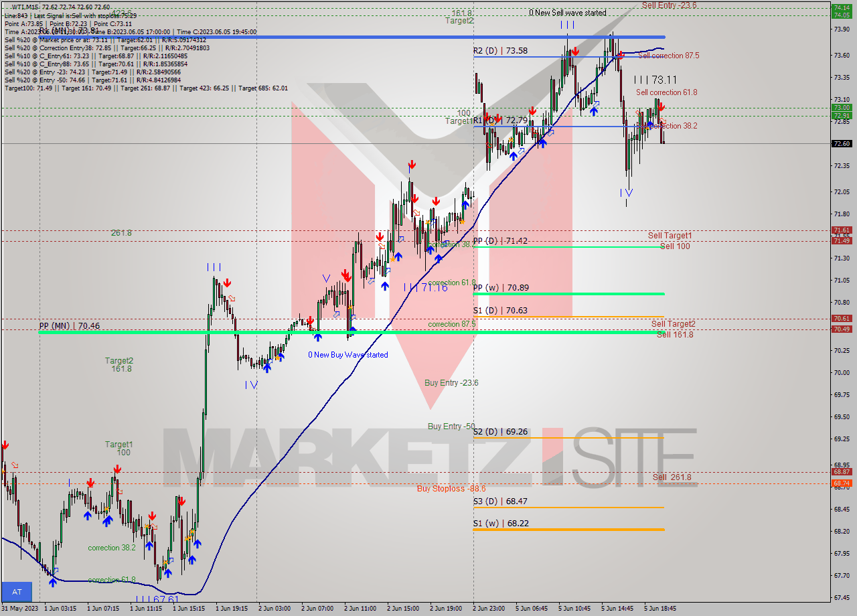This screenshot has height=616, width=857.
Task: Click the green 74.14 price tag
Action: click(842, 7)
